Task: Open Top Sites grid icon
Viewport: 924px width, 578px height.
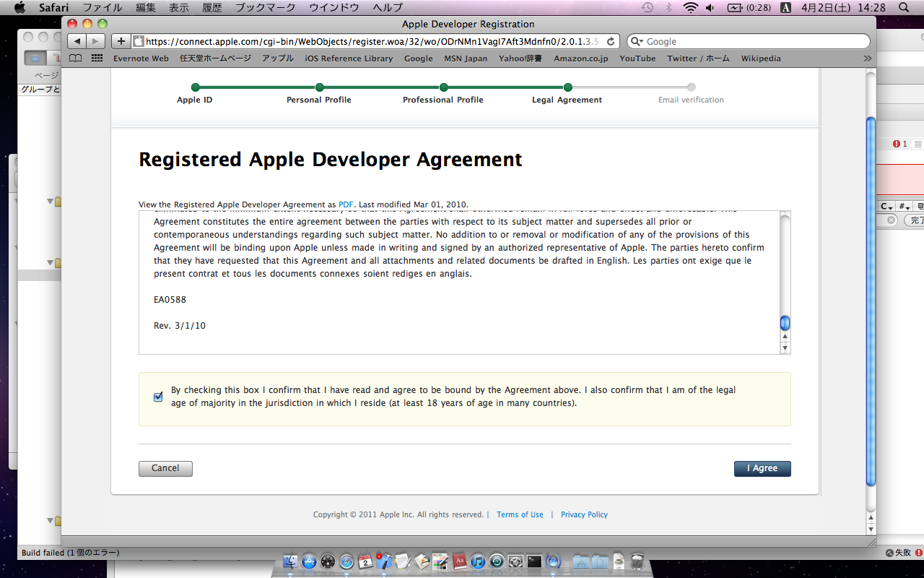Action: tap(97, 59)
